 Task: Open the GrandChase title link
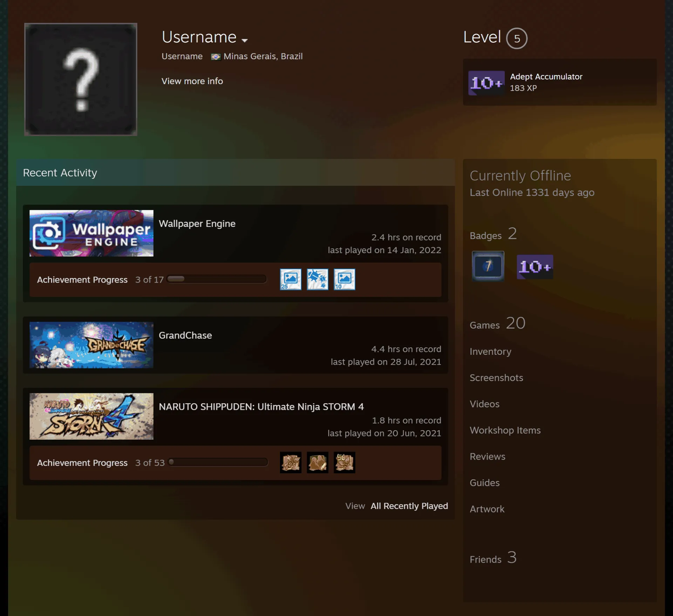click(x=185, y=336)
